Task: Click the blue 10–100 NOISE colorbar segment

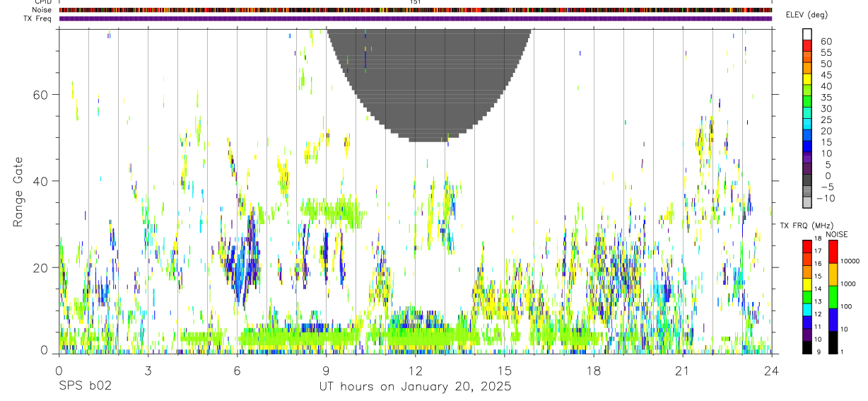Action: (x=832, y=319)
